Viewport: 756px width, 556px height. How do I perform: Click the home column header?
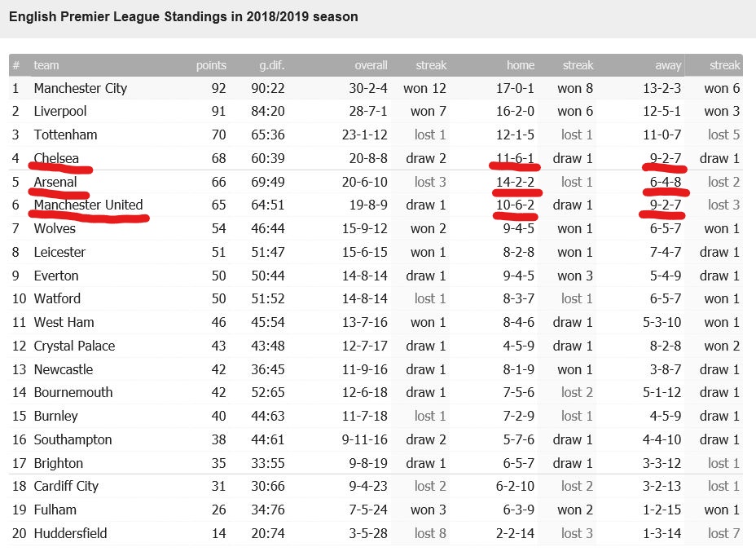tap(521, 65)
